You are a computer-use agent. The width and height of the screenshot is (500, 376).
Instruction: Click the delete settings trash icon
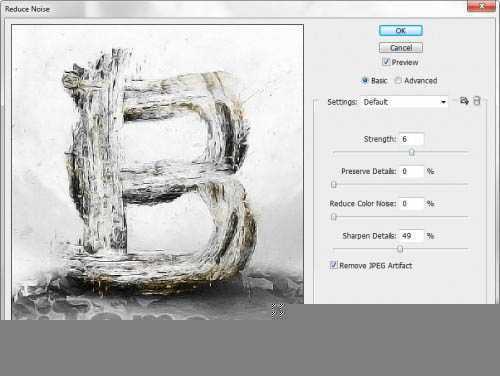click(x=477, y=101)
